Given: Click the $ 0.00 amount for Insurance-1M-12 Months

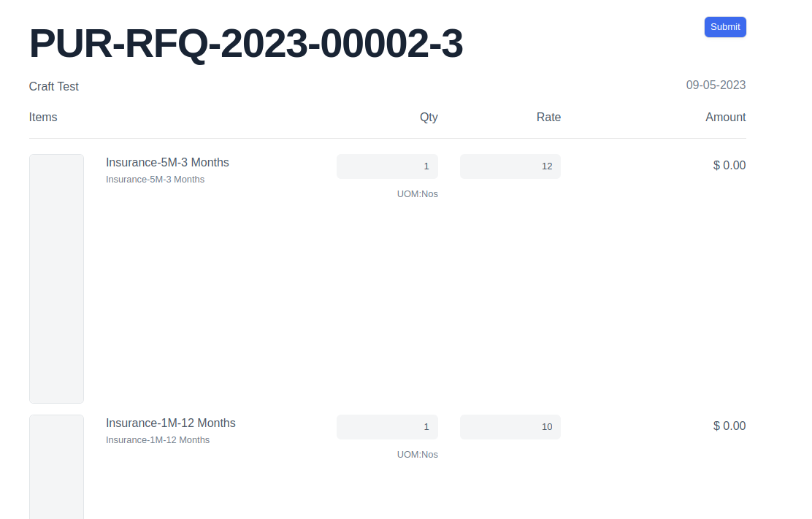Looking at the screenshot, I should 729,426.
